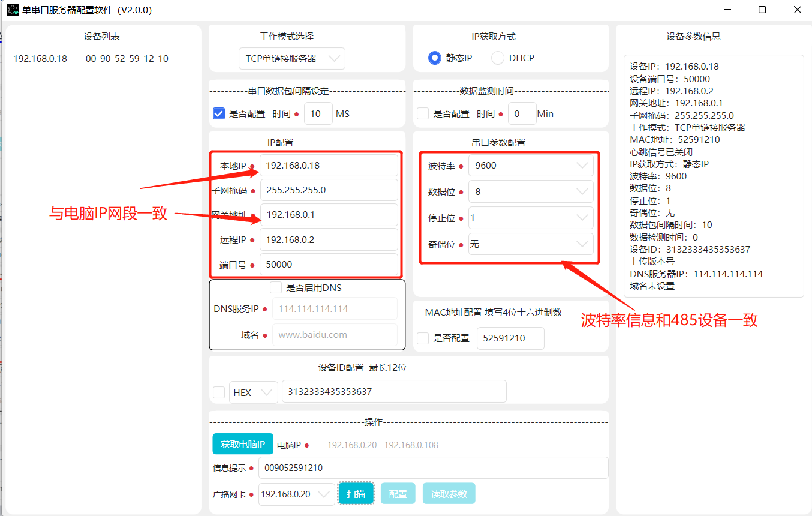Click the app icon in the title bar
Image resolution: width=812 pixels, height=516 pixels.
13,10
